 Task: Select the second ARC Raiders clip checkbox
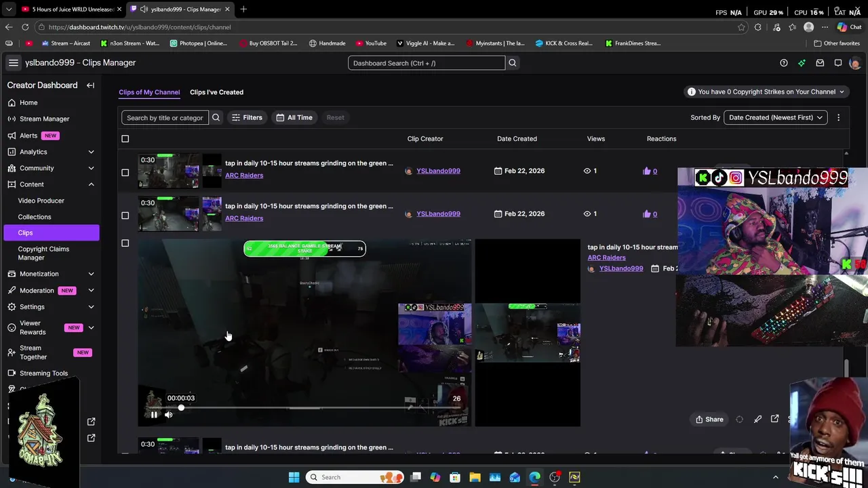[125, 216]
